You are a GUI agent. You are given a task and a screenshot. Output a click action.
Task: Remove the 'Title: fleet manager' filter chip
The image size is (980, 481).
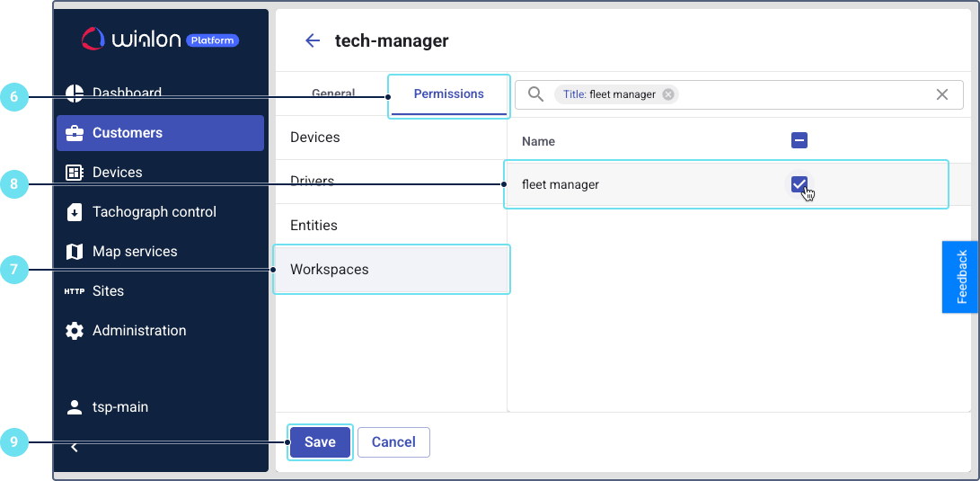point(667,94)
